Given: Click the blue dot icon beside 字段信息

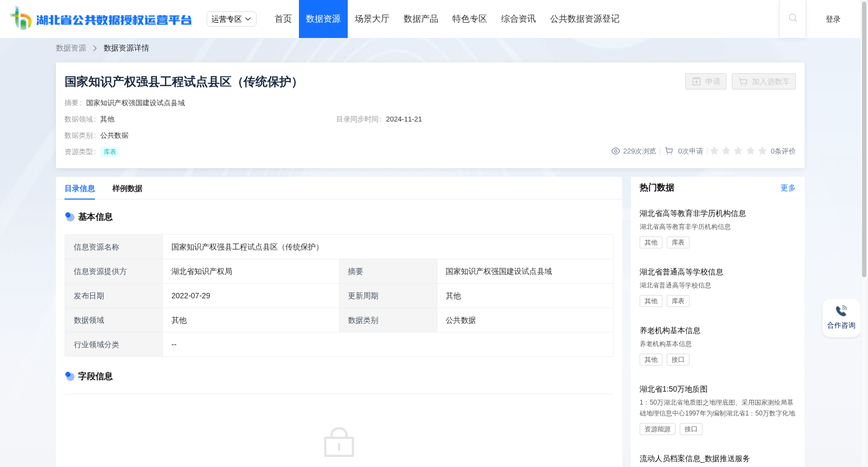Looking at the screenshot, I should click(x=69, y=376).
